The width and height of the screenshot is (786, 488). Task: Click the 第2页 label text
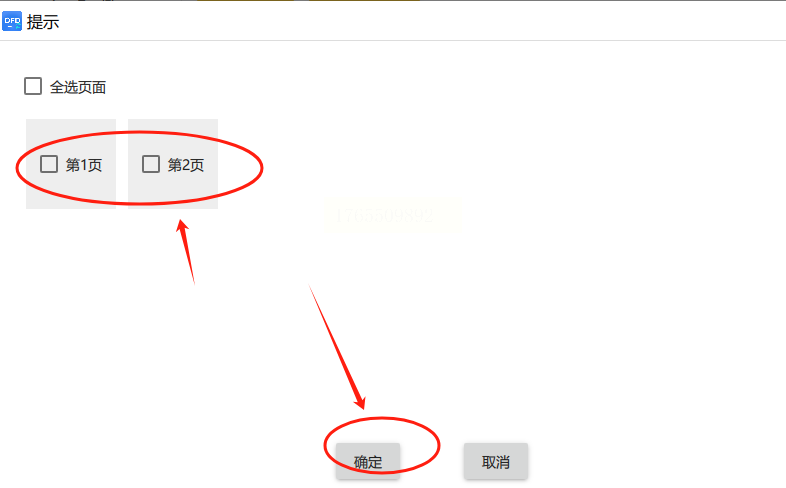coord(185,165)
